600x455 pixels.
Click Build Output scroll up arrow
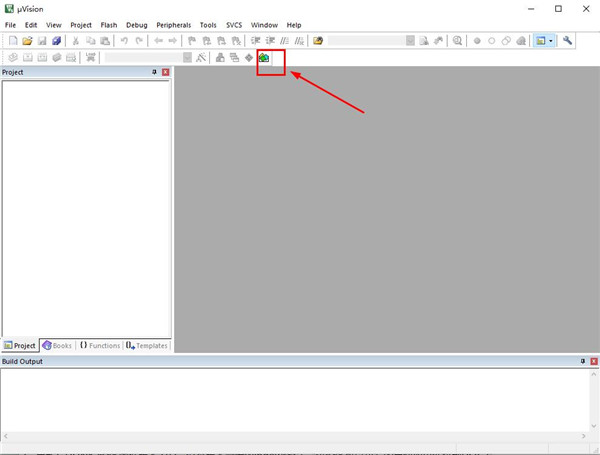tap(594, 374)
